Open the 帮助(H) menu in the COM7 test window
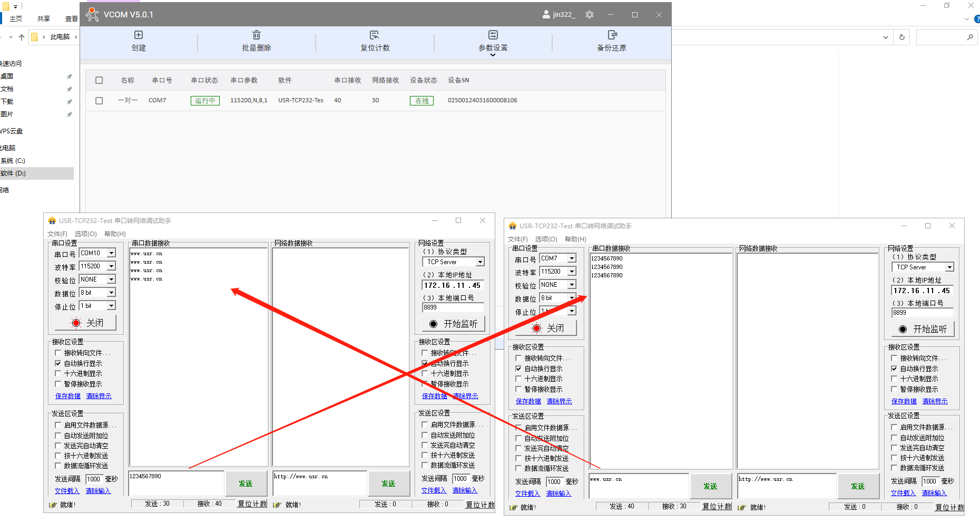This screenshot has height=522, width=980. coord(575,239)
